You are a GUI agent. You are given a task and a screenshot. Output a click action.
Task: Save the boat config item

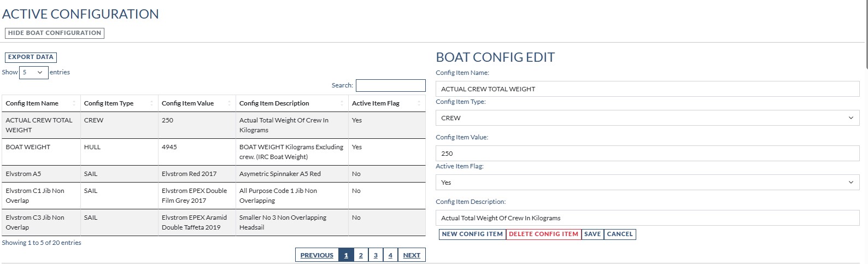593,234
